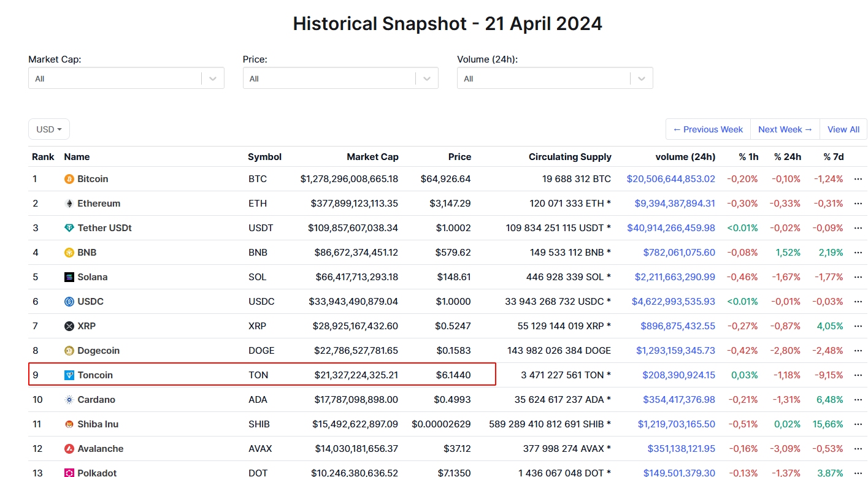The image size is (868, 477).
Task: Open the three-dot menu for Cardano row
Action: point(858,400)
